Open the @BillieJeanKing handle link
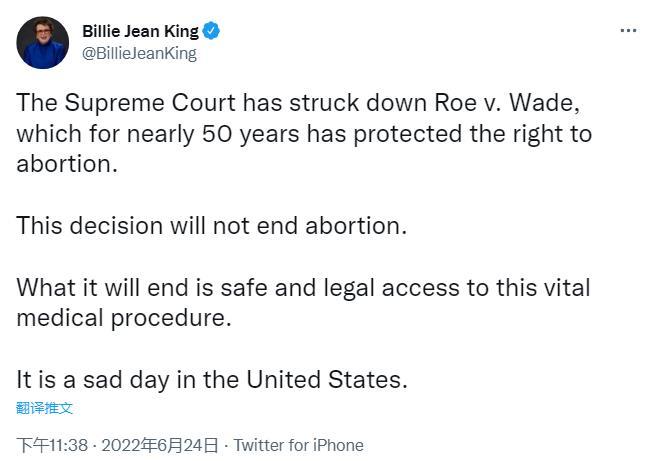Viewport: 651px width, 461px height. 139,54
